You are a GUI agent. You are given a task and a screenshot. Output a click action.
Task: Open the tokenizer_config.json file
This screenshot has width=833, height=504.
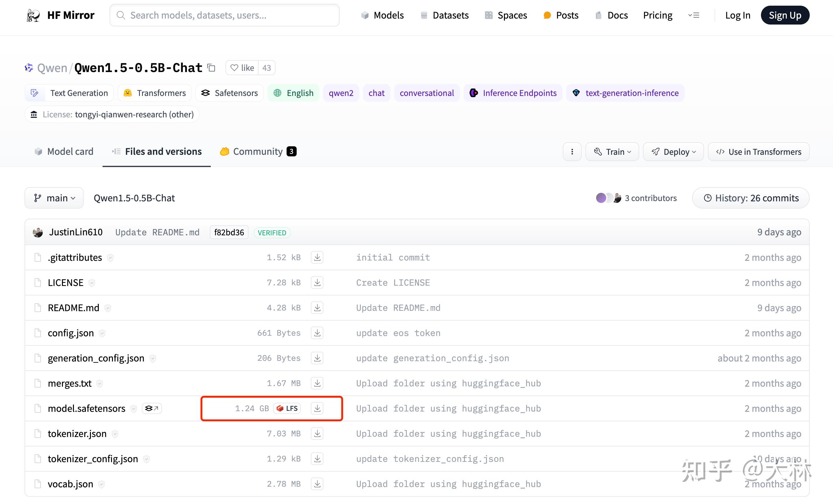pyautogui.click(x=93, y=459)
